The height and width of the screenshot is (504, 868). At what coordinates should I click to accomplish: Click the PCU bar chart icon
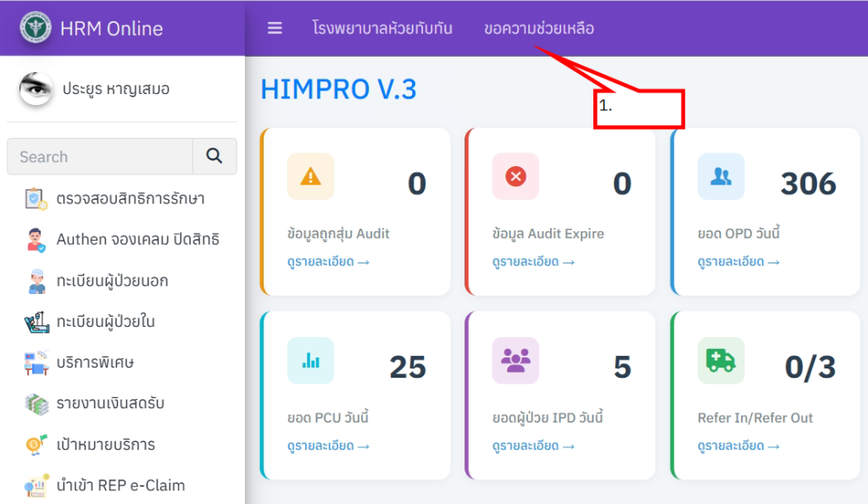tap(310, 360)
